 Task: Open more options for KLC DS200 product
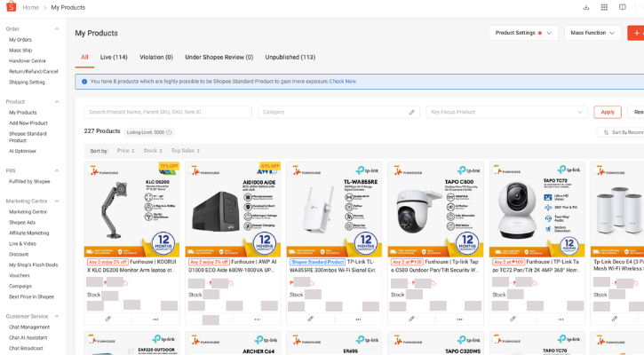(x=155, y=319)
